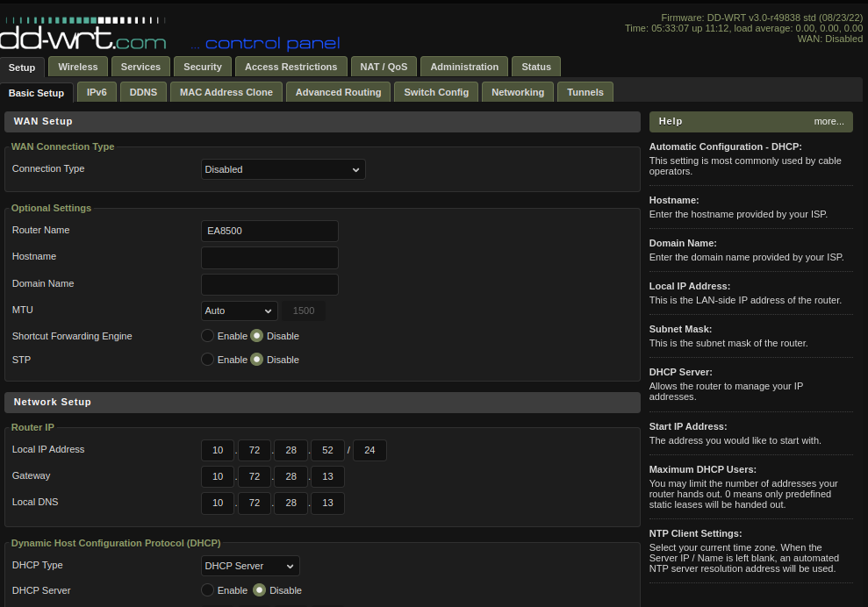This screenshot has height=607, width=868.
Task: Open the Tunnels sub-tab
Action: pyautogui.click(x=585, y=92)
